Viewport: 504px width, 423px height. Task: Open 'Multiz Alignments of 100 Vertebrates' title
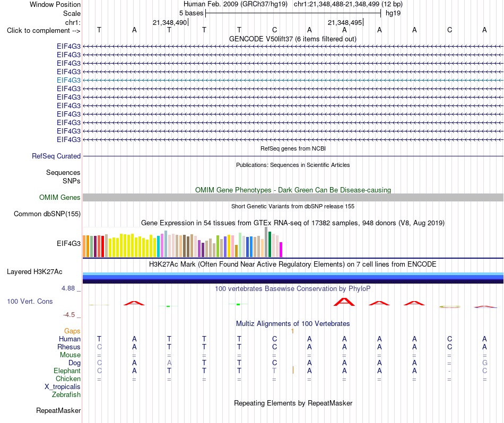click(x=293, y=324)
